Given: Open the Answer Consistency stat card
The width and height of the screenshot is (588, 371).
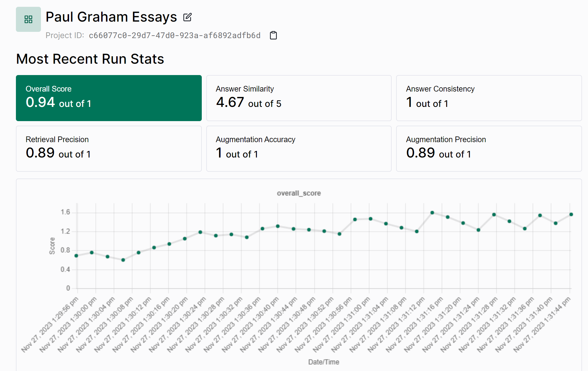Looking at the screenshot, I should (x=489, y=98).
